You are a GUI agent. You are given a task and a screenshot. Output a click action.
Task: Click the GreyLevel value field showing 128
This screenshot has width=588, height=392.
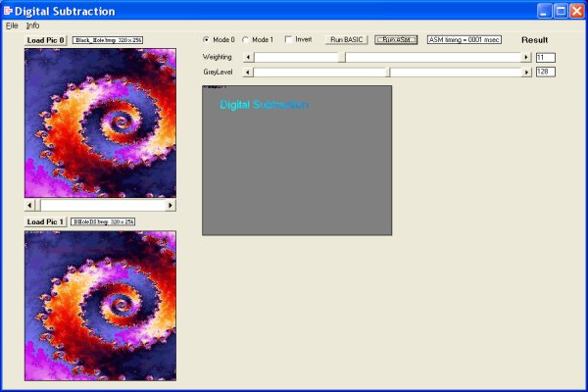(x=546, y=73)
